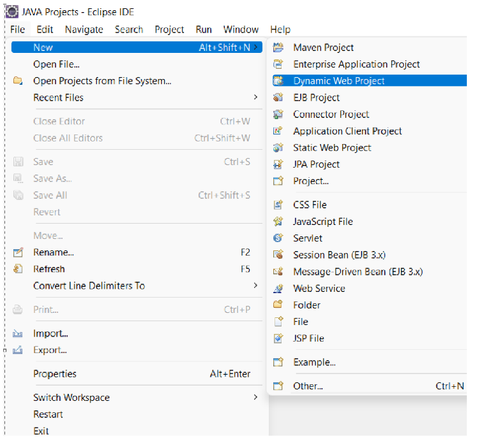This screenshot has height=448, width=479.
Task: Open the Edit menu
Action: (x=45, y=29)
